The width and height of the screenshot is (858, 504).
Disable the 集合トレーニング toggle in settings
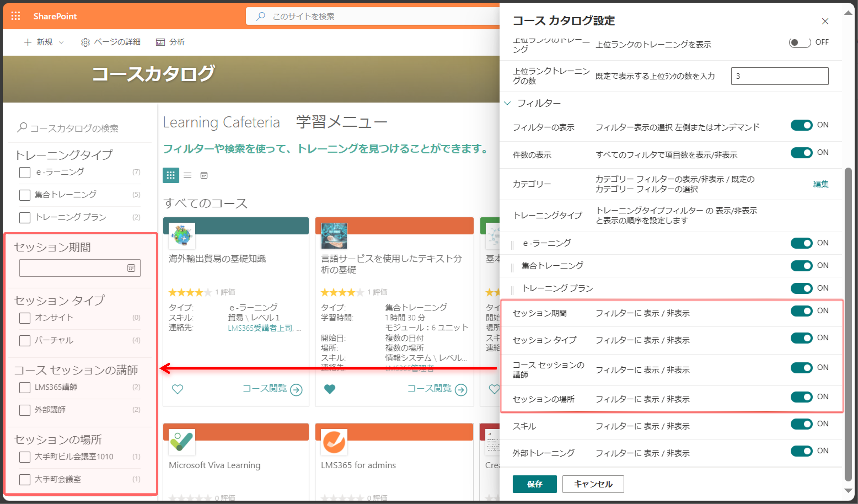point(801,266)
